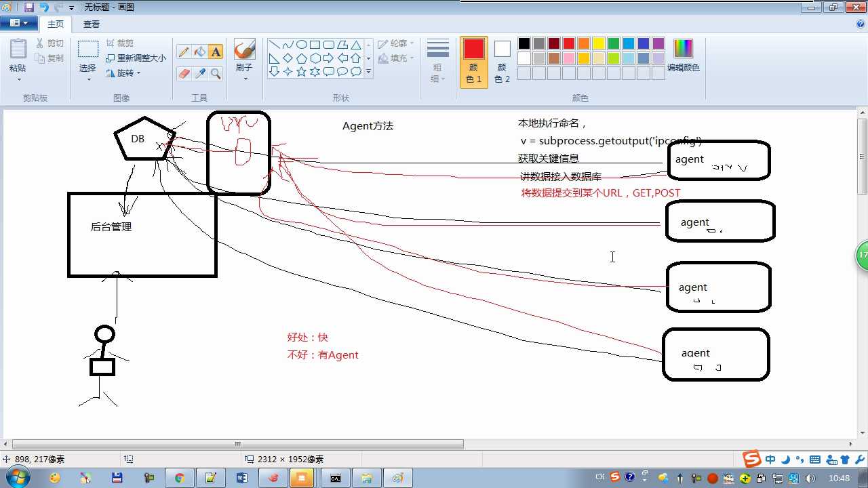Choose the Right triangle shape

[274, 58]
